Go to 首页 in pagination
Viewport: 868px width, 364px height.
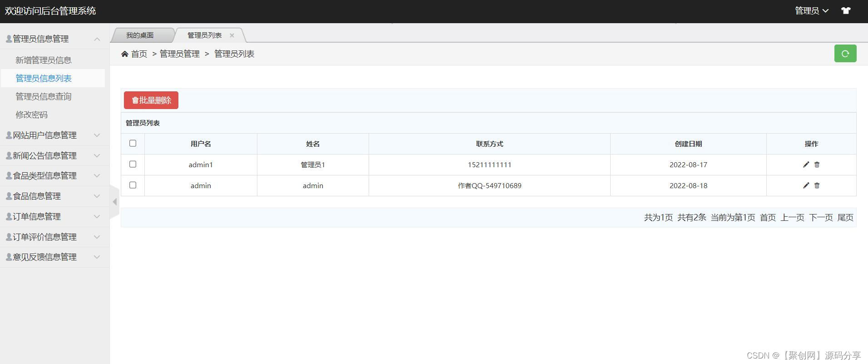point(768,218)
